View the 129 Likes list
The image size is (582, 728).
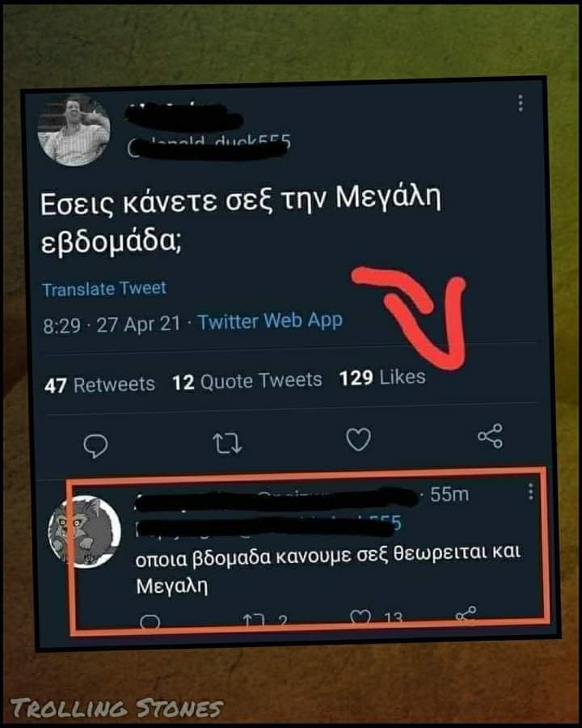pos(382,377)
